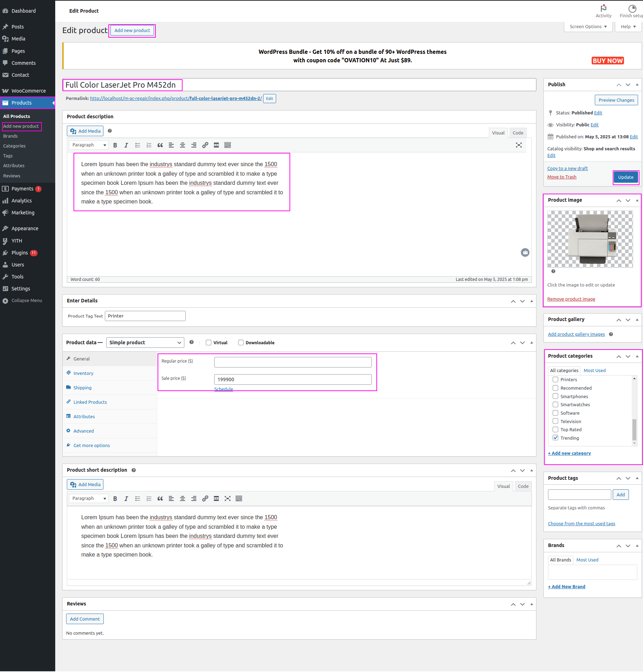Open distraction-free fullscreen for product description
This screenshot has width=643, height=672.
(519, 145)
